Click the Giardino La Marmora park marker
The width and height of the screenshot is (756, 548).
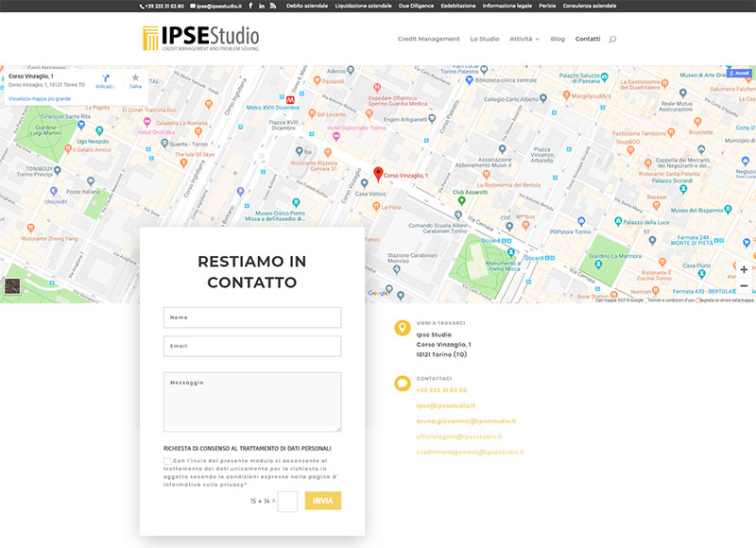pos(598,265)
